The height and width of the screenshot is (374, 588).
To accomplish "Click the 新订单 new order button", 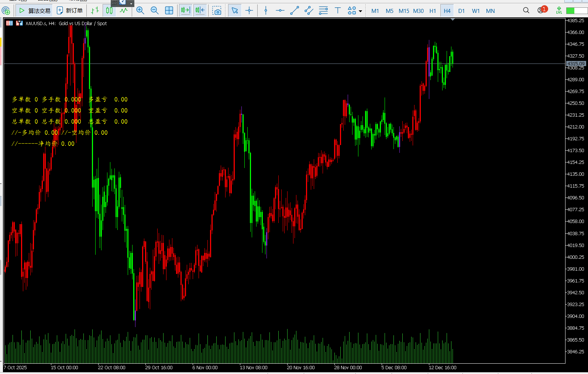I will tap(70, 11).
